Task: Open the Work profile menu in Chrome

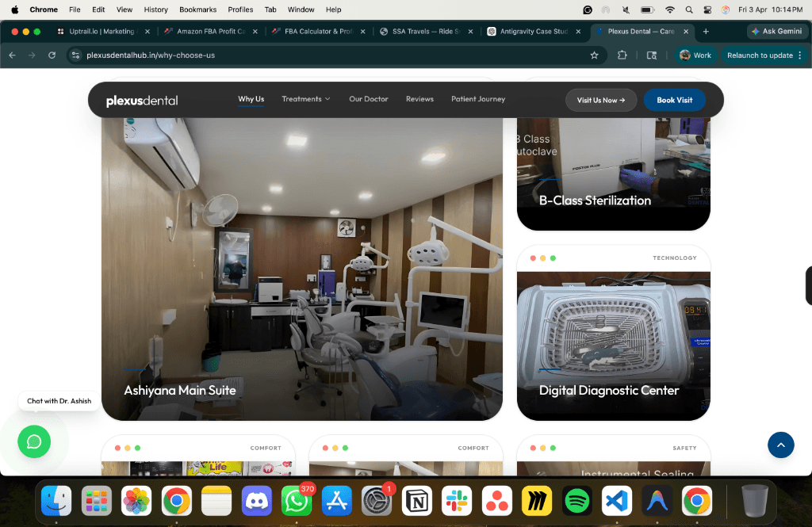Action: [695, 55]
